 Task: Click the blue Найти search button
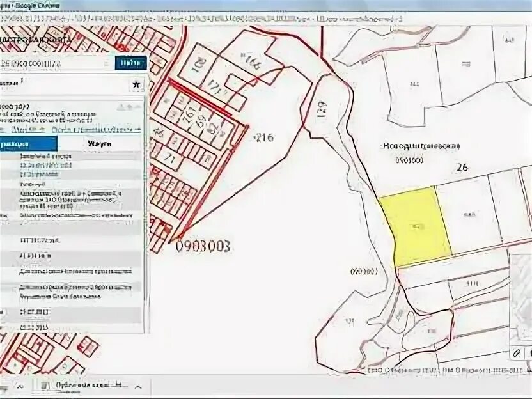pos(130,63)
